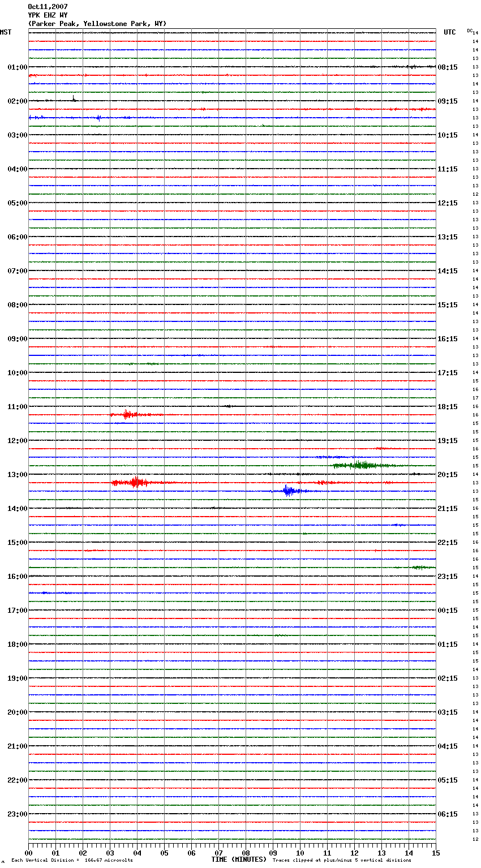The image size is (481, 868).
Task: Select the 02:00 MST time label
Action: coord(18,101)
